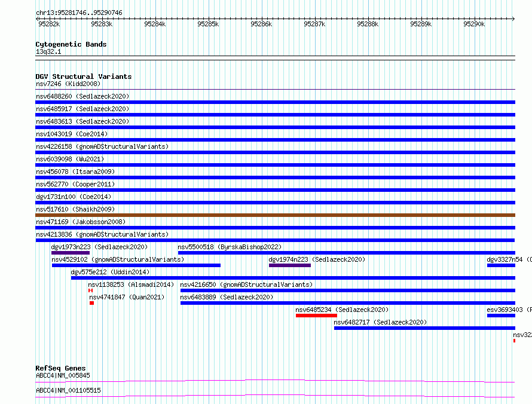The image size is (532, 404).
Task: Click the purple dgv1974n223 variant bar
Action: 290,265
